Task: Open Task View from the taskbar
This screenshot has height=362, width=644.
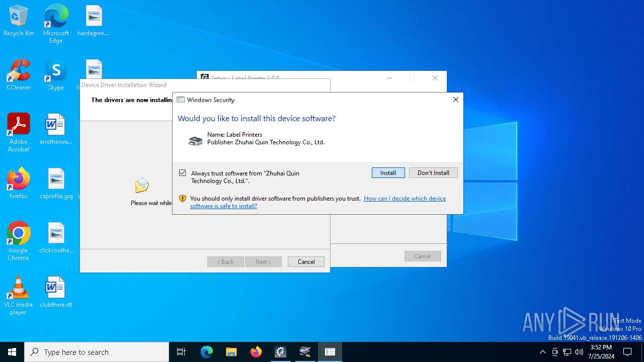Action: [x=181, y=352]
